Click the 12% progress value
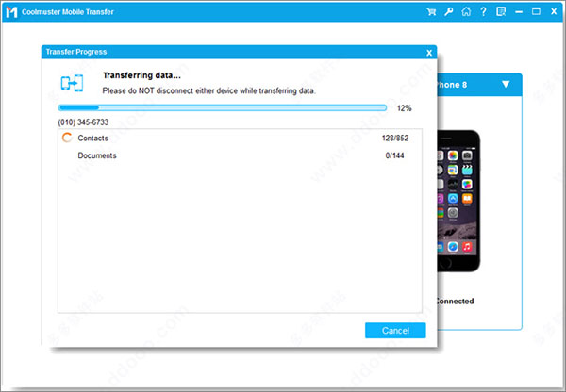The height and width of the screenshot is (392, 566). [x=405, y=108]
